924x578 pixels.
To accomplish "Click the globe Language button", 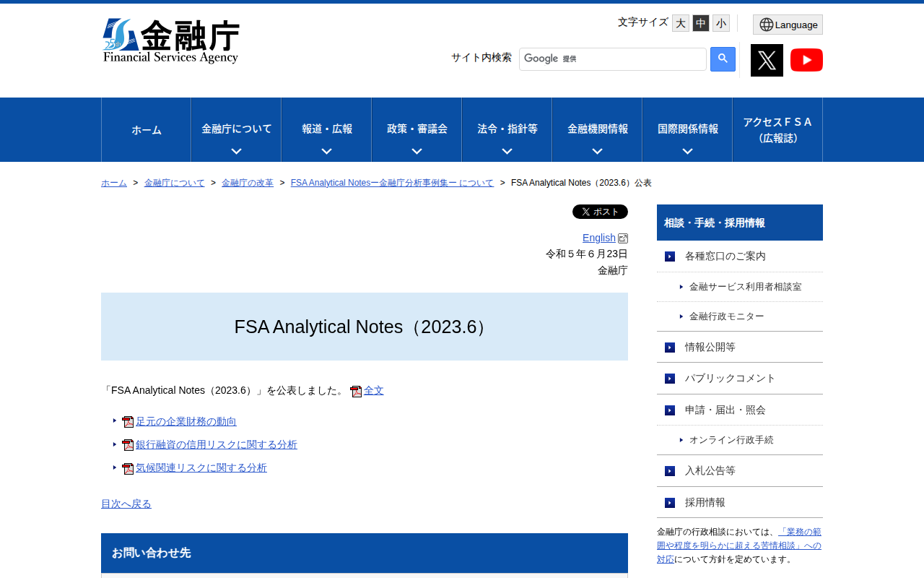I will point(788,25).
